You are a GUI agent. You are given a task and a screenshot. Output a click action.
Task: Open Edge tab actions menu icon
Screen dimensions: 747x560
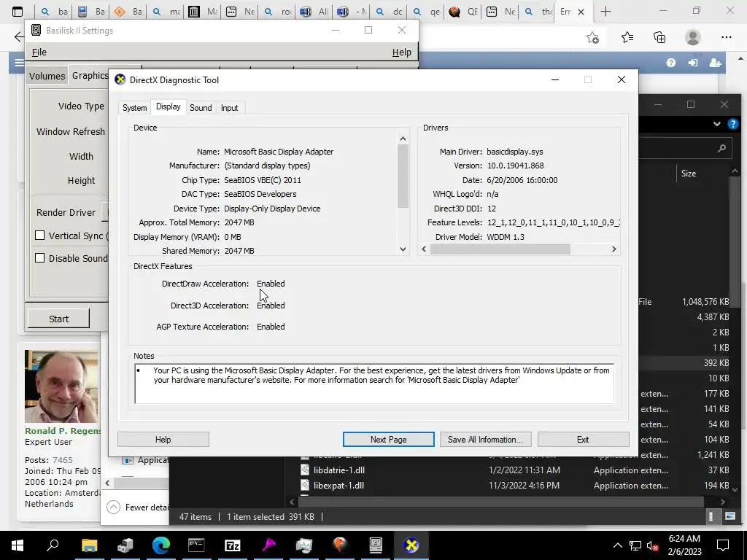pos(18,12)
